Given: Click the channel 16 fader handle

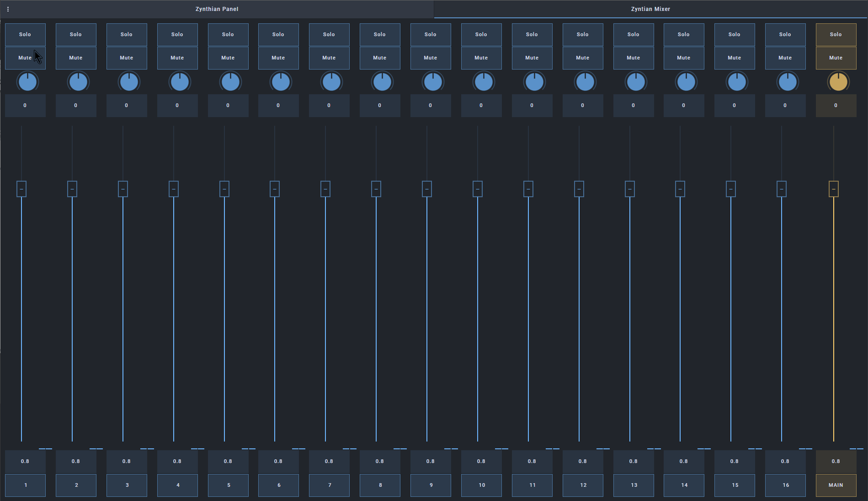Looking at the screenshot, I should click(782, 189).
